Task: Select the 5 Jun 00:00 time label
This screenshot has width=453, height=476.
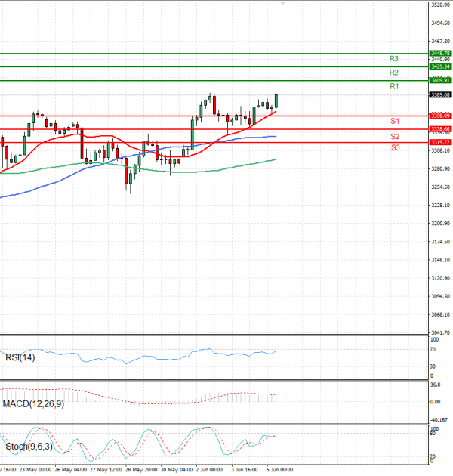Action: coord(278,469)
